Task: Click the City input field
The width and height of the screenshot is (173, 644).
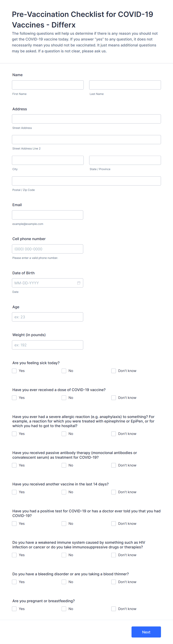Action: pyautogui.click(x=48, y=160)
